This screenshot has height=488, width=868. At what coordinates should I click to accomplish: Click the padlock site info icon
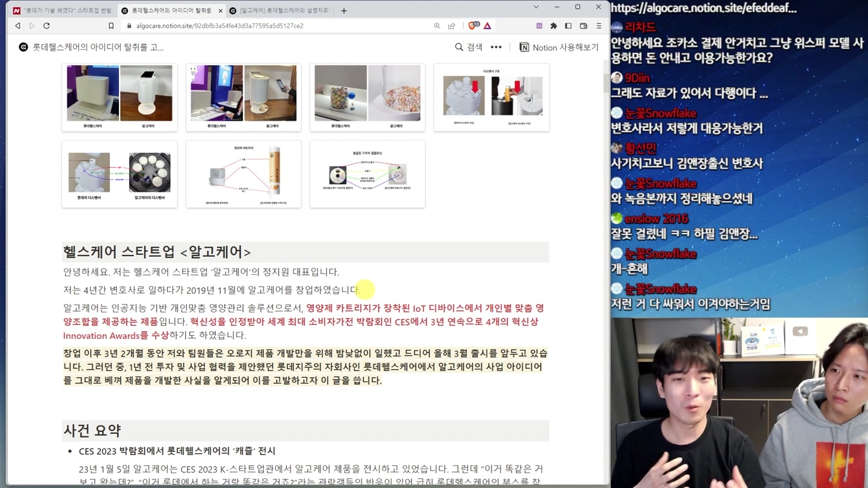(x=129, y=26)
